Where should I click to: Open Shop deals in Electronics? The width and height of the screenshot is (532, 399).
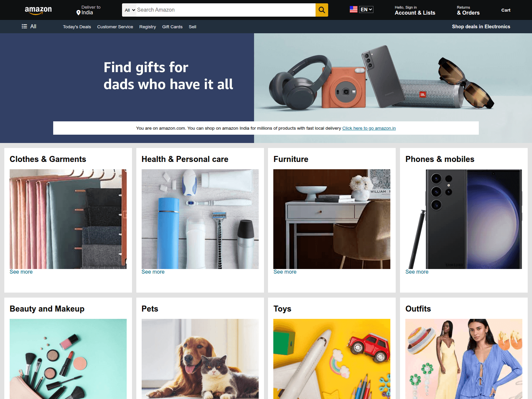tap(481, 27)
